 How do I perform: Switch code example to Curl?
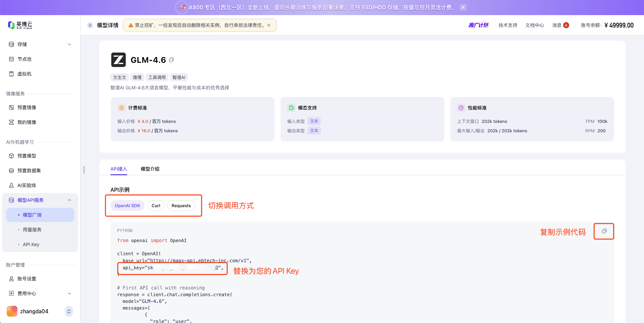pos(156,205)
